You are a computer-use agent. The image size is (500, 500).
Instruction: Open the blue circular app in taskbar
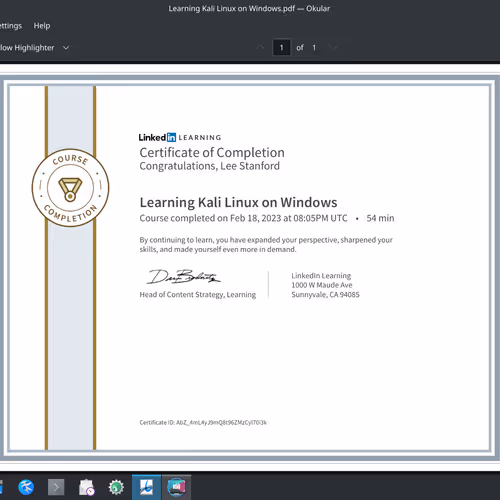pyautogui.click(x=26, y=487)
